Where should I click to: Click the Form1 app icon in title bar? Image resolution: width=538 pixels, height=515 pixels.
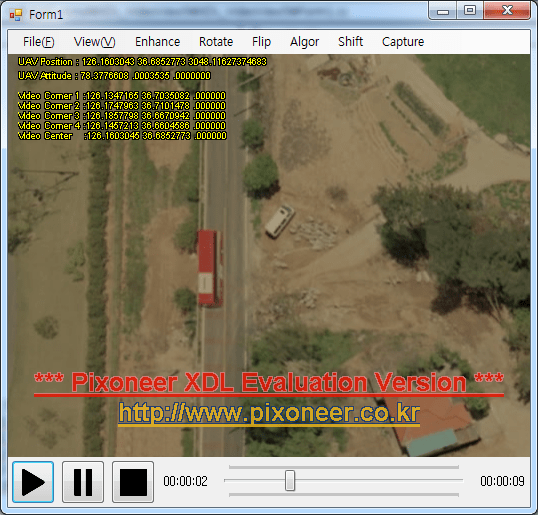16,15
